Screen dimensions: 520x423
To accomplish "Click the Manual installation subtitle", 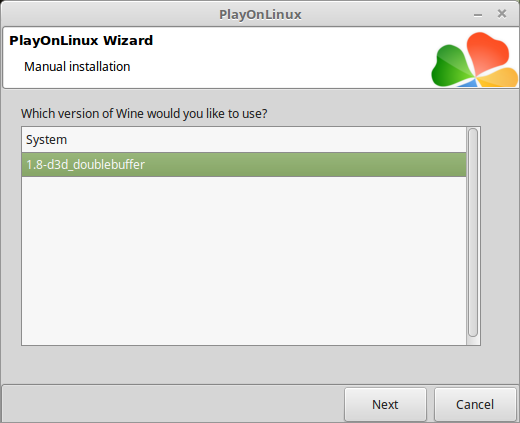I will click(x=77, y=67).
